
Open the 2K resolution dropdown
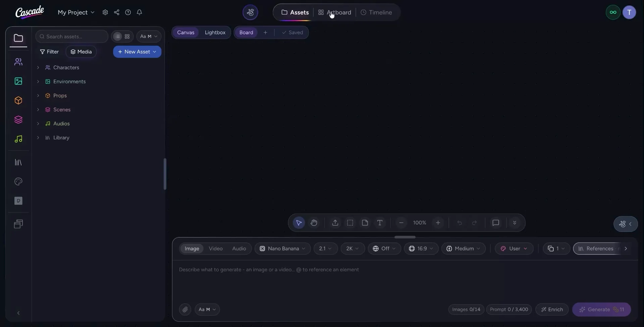click(x=353, y=249)
